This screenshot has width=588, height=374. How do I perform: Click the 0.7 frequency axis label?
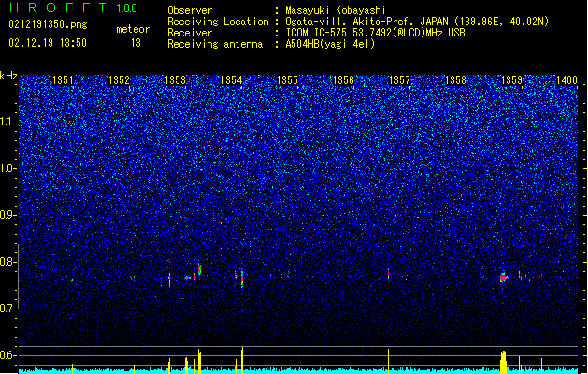click(x=8, y=309)
